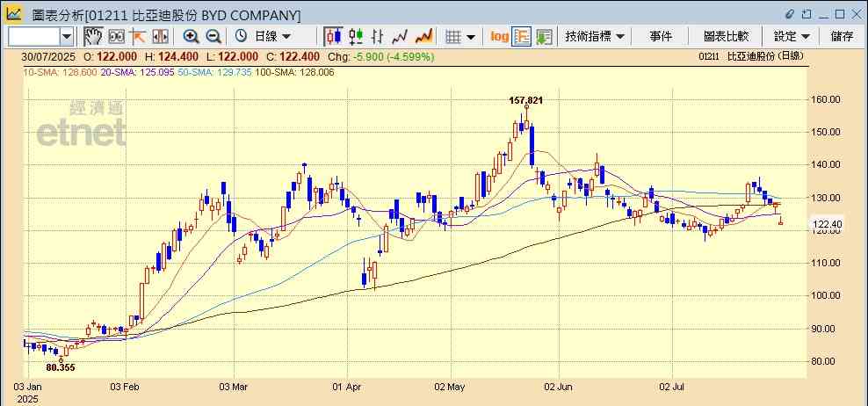Click the 儲存 save button
The image size is (868, 406).
pos(842,37)
